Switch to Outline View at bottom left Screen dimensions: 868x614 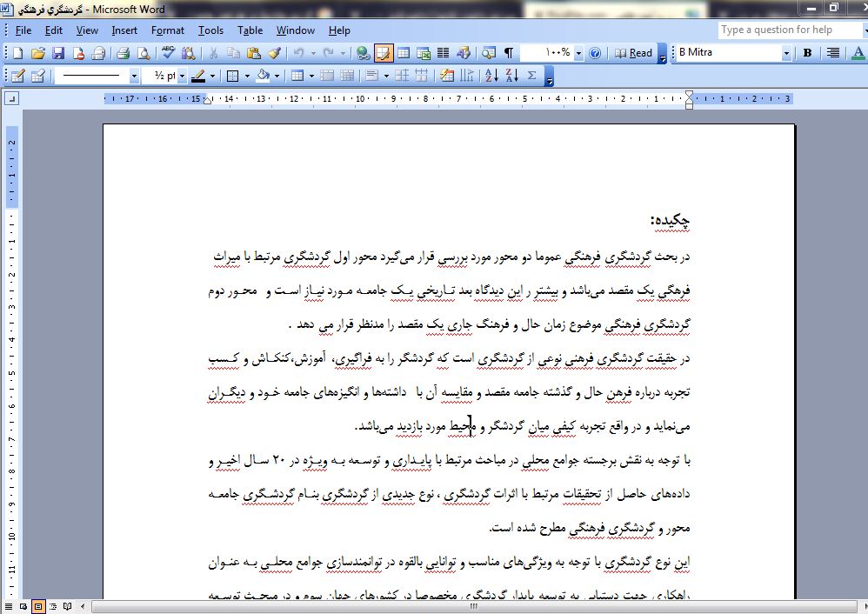(x=54, y=606)
